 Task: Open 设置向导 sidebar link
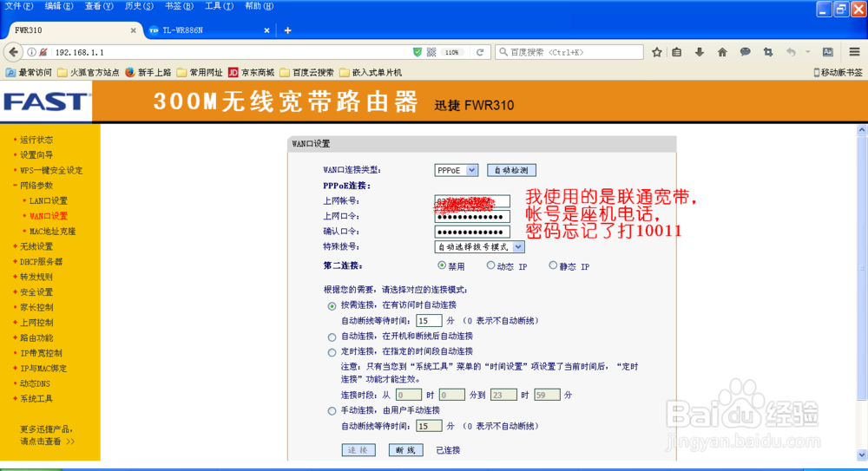(x=36, y=155)
